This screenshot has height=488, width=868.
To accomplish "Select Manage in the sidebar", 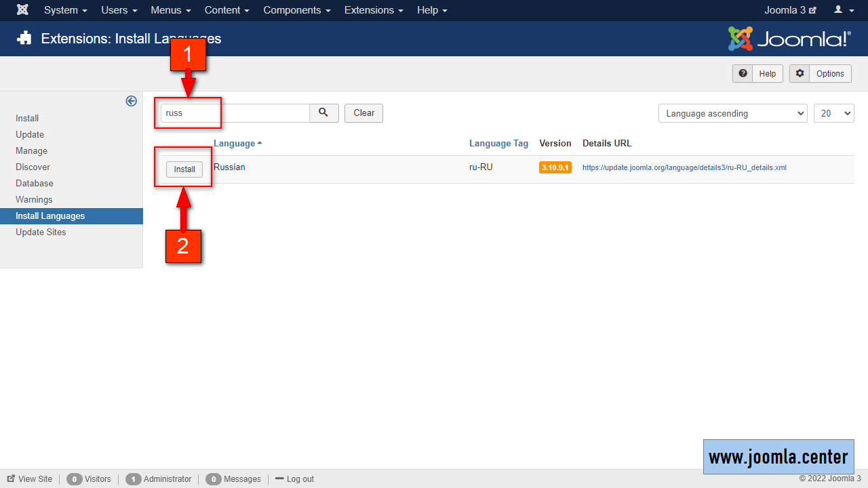I will (32, 150).
